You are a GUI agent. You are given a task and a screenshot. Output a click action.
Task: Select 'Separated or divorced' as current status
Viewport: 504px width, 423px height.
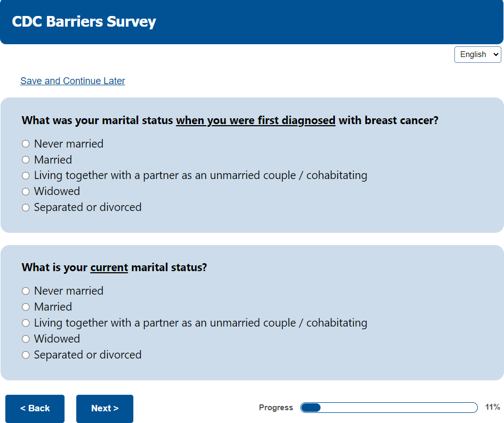pyautogui.click(x=26, y=355)
